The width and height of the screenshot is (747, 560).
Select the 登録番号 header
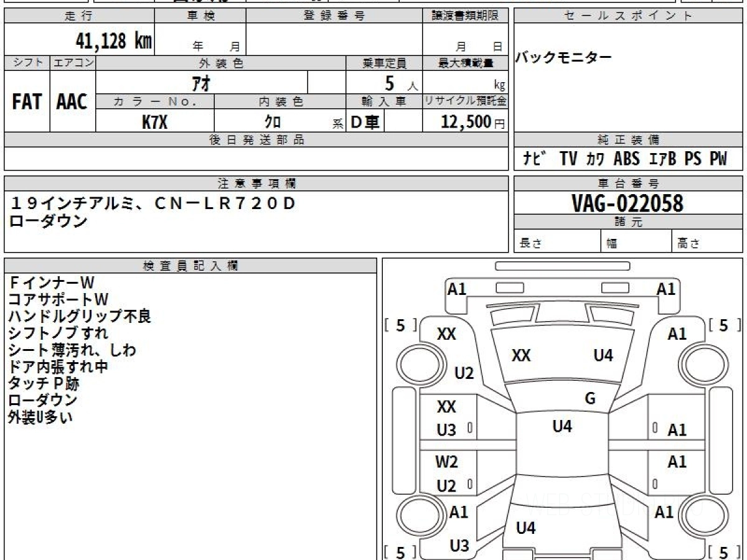334,16
